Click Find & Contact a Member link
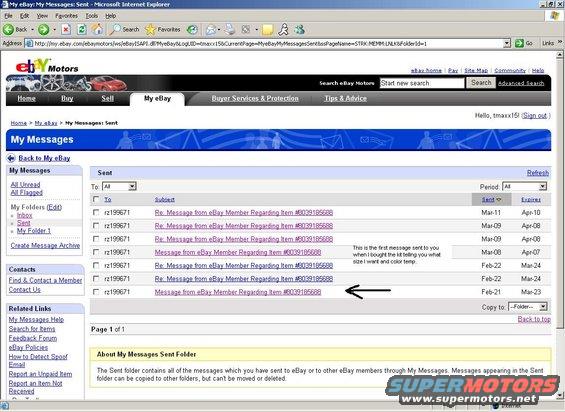The height and width of the screenshot is (412, 565). [x=45, y=280]
